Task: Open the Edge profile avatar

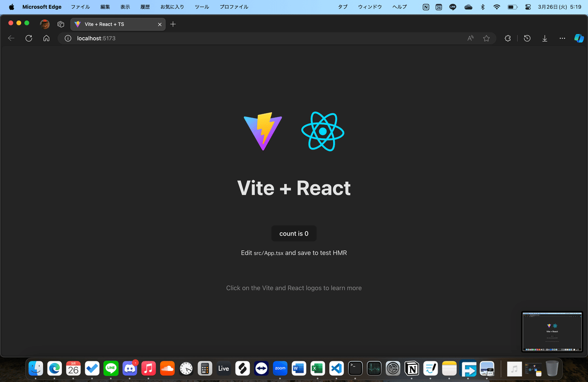Action: point(45,24)
